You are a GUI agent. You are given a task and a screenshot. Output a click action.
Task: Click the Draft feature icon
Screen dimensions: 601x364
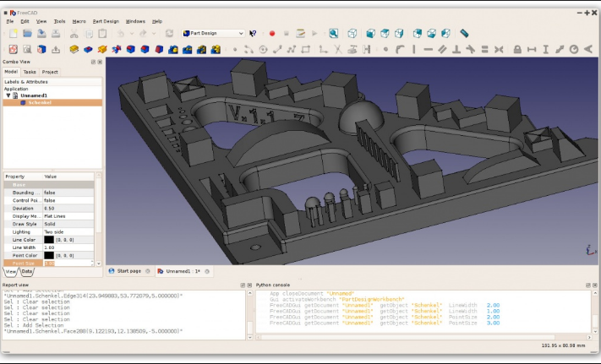159,49
